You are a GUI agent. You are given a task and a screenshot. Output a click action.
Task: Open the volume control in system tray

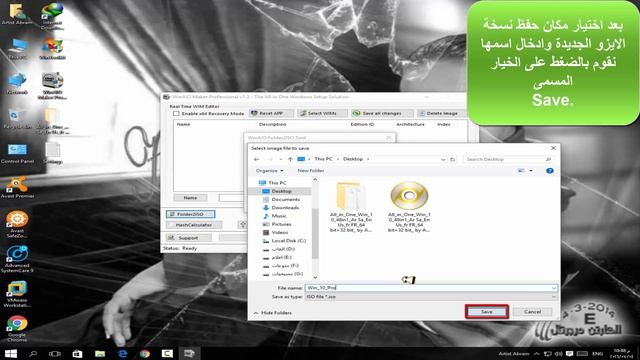(x=558, y=353)
